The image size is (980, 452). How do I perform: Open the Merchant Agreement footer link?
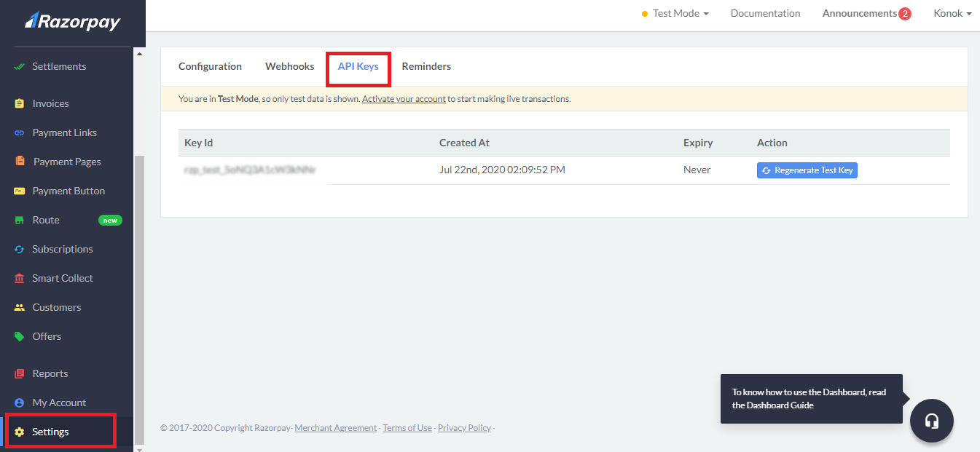click(335, 428)
